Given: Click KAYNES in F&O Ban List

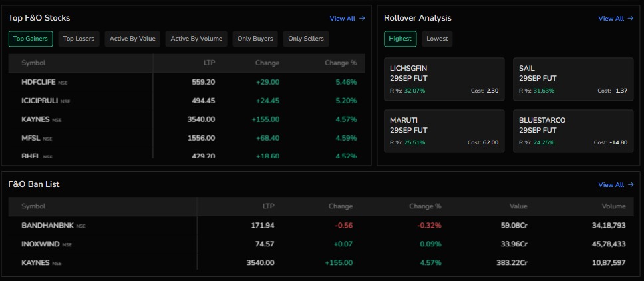Looking at the screenshot, I should tap(35, 262).
